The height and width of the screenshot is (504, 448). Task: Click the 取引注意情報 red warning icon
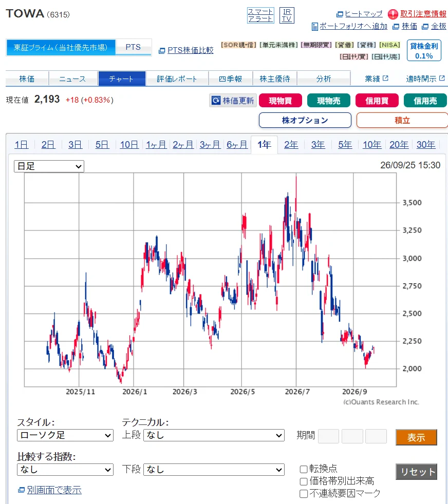pos(393,14)
